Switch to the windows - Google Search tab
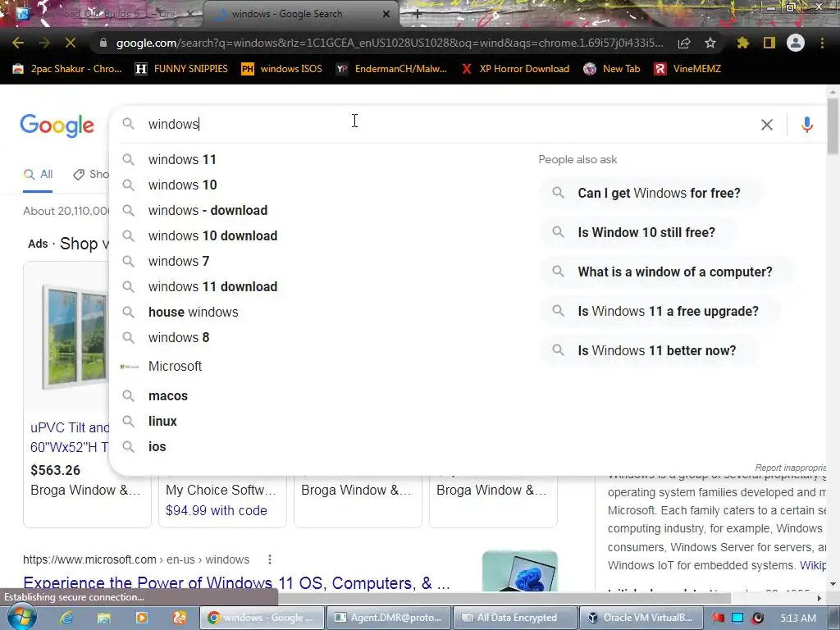The width and height of the screenshot is (840, 630). click(x=300, y=14)
